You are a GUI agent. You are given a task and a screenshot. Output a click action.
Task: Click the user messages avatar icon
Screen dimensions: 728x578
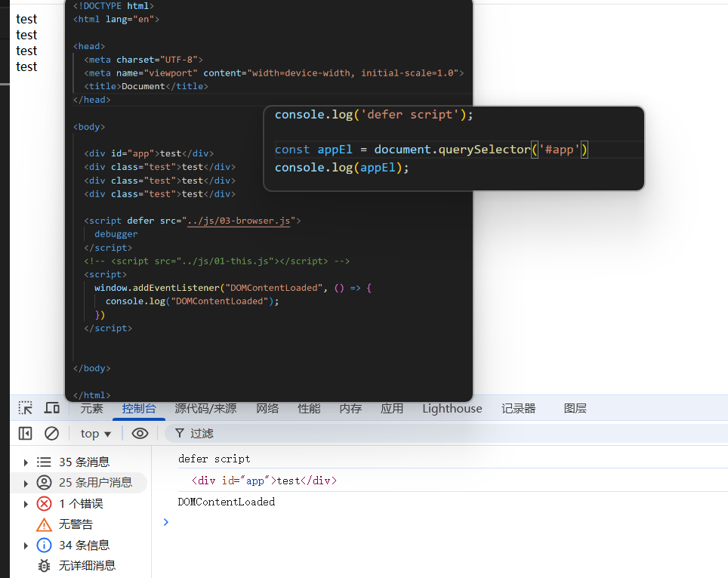pyautogui.click(x=44, y=483)
